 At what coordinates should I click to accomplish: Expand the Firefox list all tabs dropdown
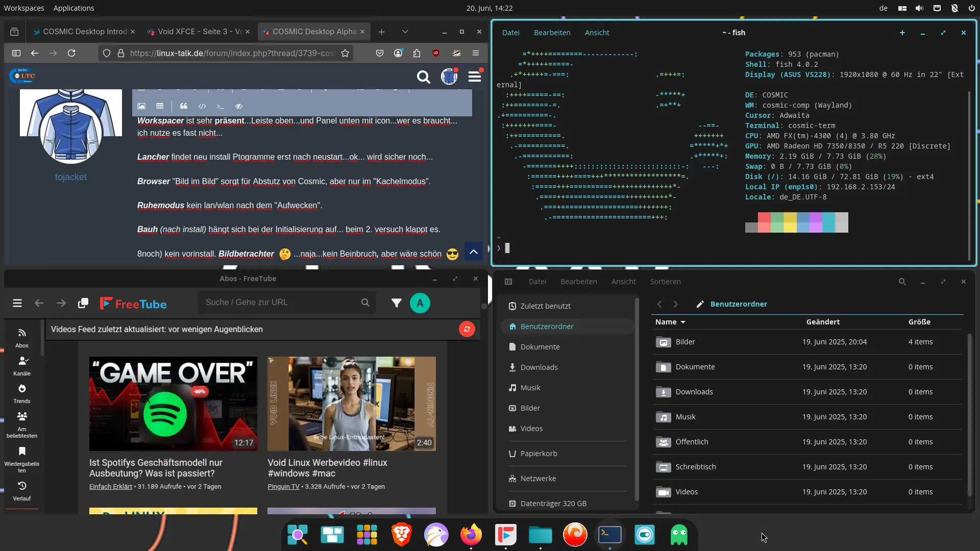[x=405, y=32]
